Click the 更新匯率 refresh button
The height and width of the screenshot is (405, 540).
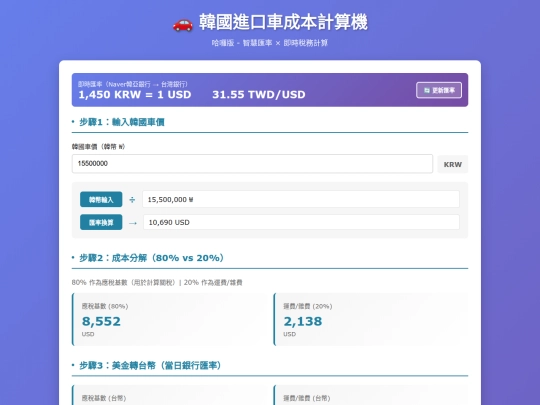[439, 90]
